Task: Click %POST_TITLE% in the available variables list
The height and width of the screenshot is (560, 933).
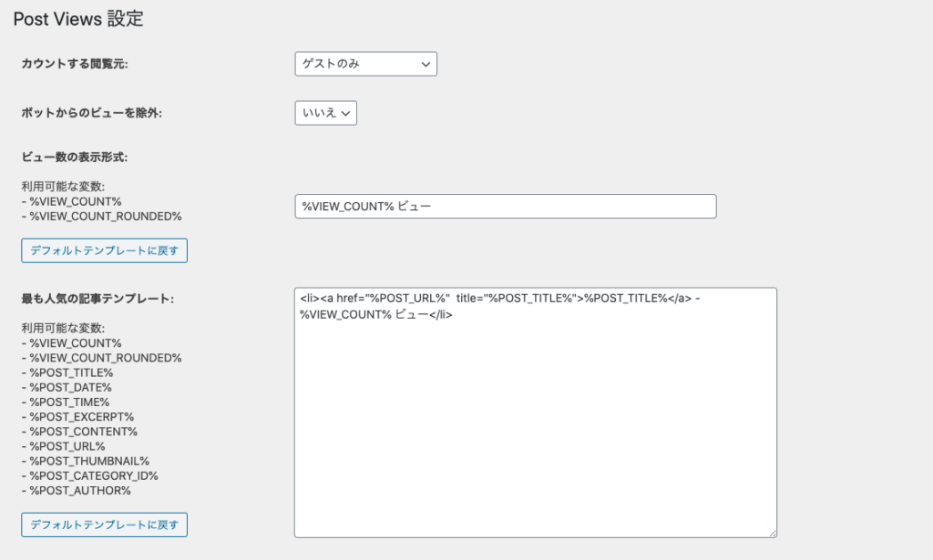Action: click(71, 372)
